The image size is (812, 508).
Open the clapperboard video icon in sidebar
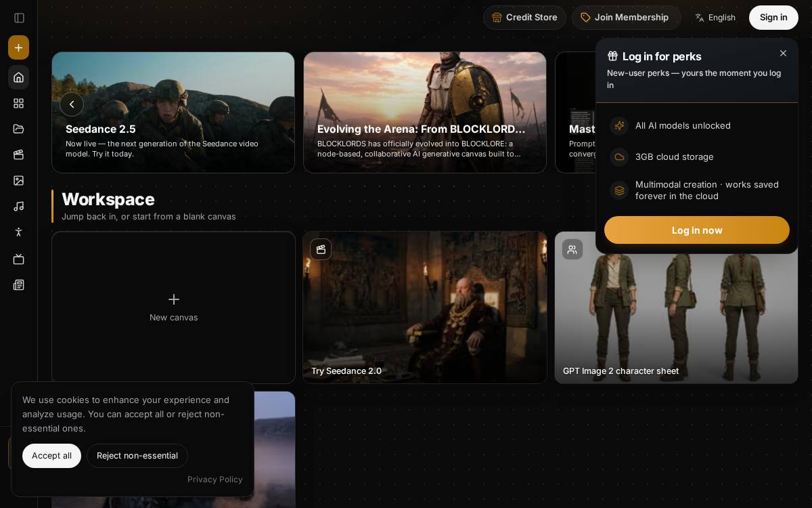tap(18, 154)
